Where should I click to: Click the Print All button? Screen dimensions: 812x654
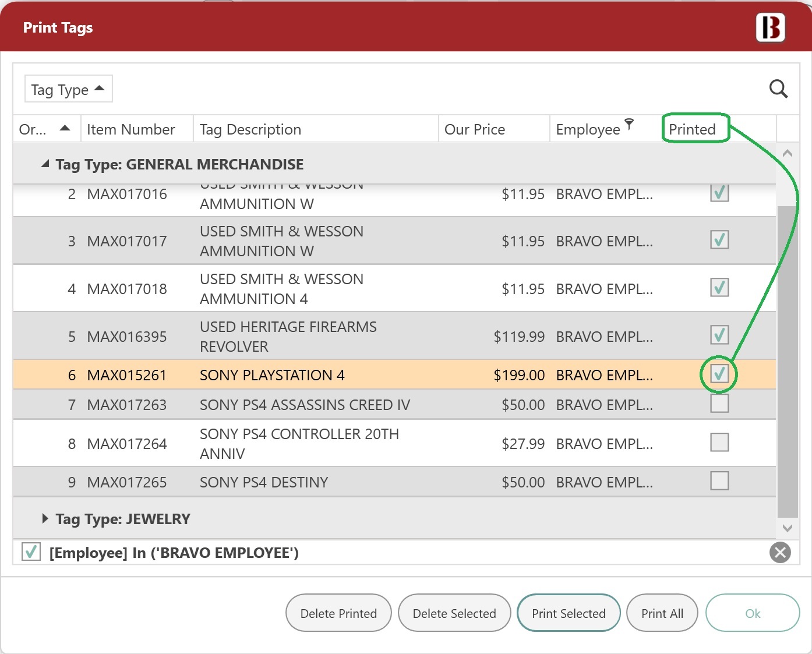click(x=662, y=613)
